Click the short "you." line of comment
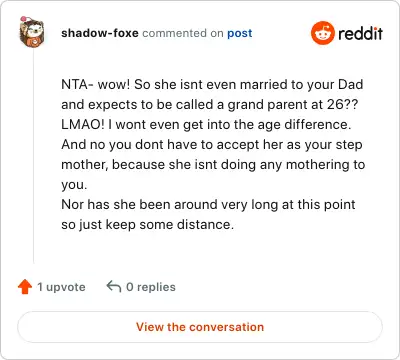This screenshot has width=400, height=360. [x=74, y=185]
